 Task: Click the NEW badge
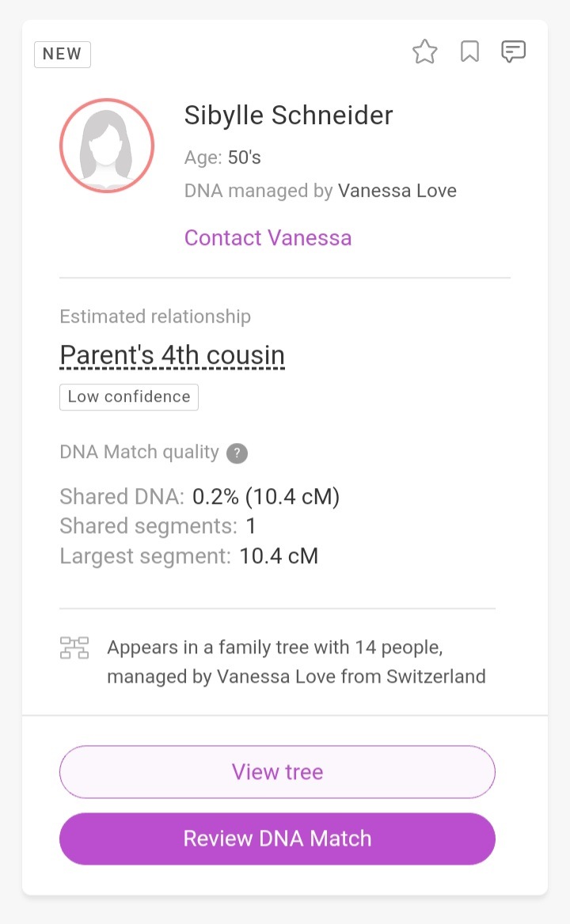coord(63,54)
